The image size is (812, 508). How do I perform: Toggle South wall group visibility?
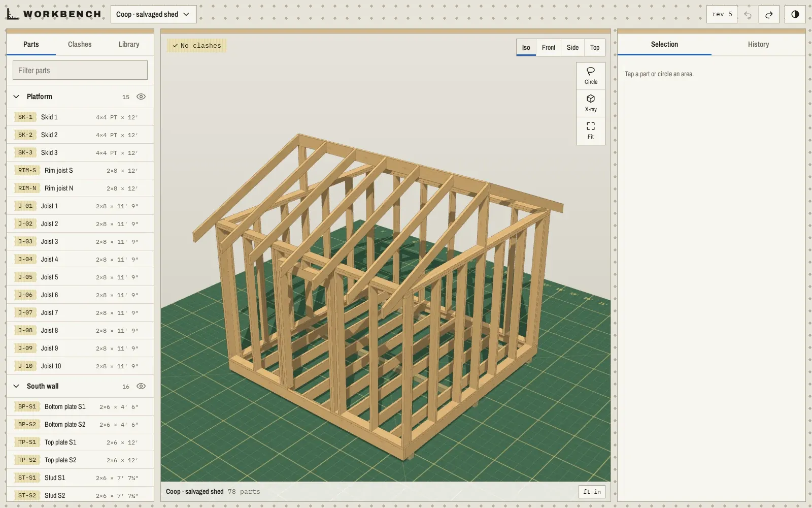[141, 386]
